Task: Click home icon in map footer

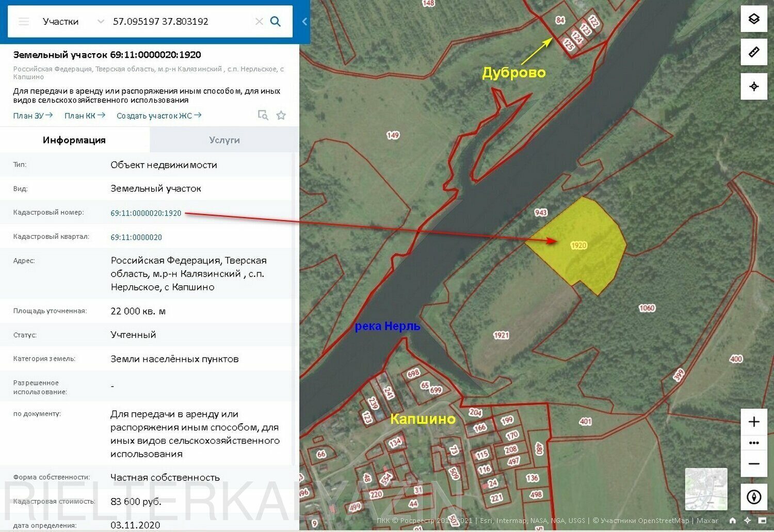Action: tap(732, 521)
